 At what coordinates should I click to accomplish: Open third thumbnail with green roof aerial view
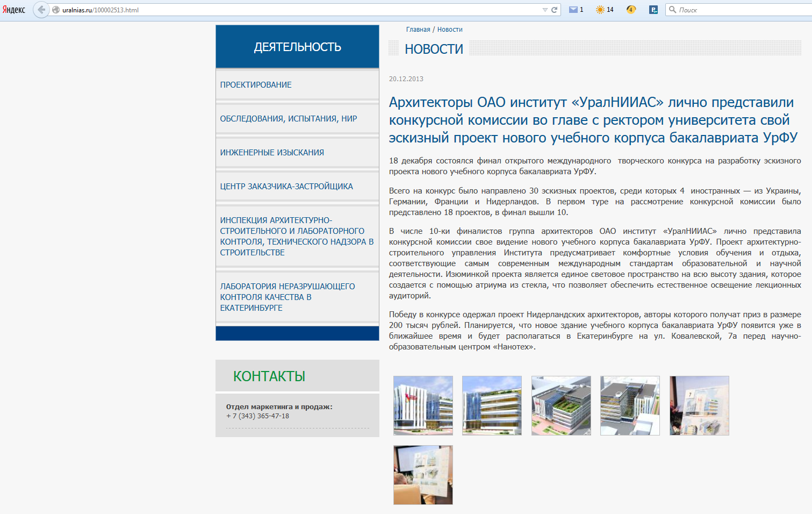(x=561, y=405)
